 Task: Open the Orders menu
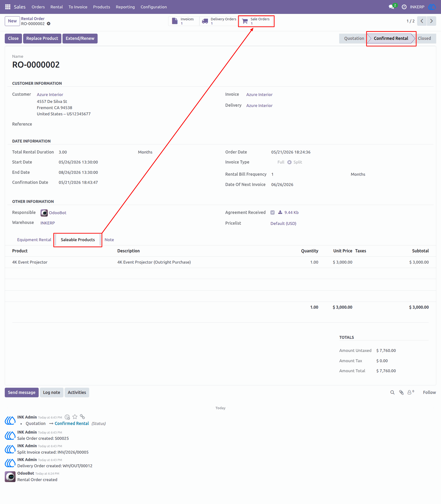pos(38,7)
